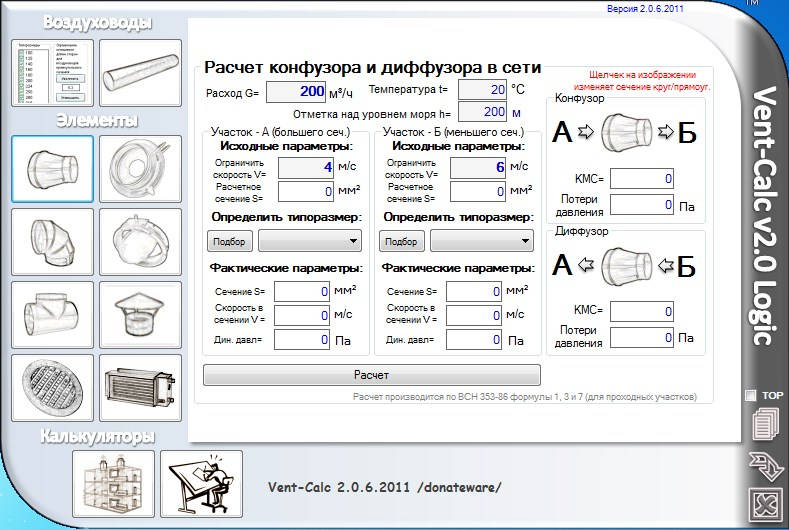Open the duct elbow element
Image resolution: width=789 pixels, height=530 pixels.
(52, 241)
